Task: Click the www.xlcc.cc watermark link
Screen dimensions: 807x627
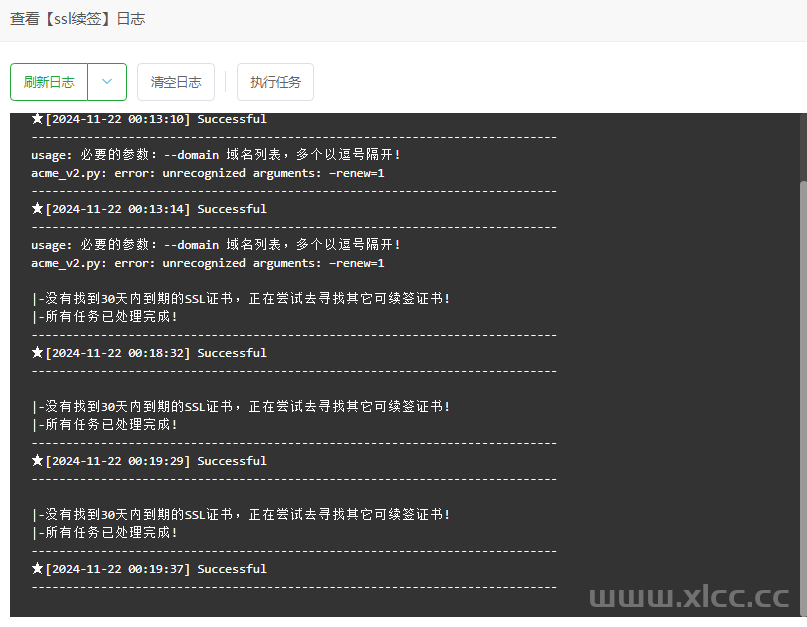Action: (x=690, y=597)
